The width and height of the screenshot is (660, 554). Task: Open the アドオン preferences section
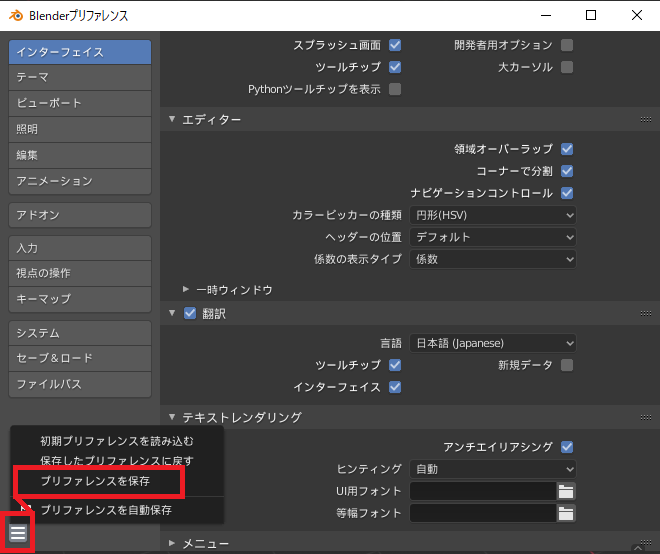pyautogui.click(x=80, y=215)
